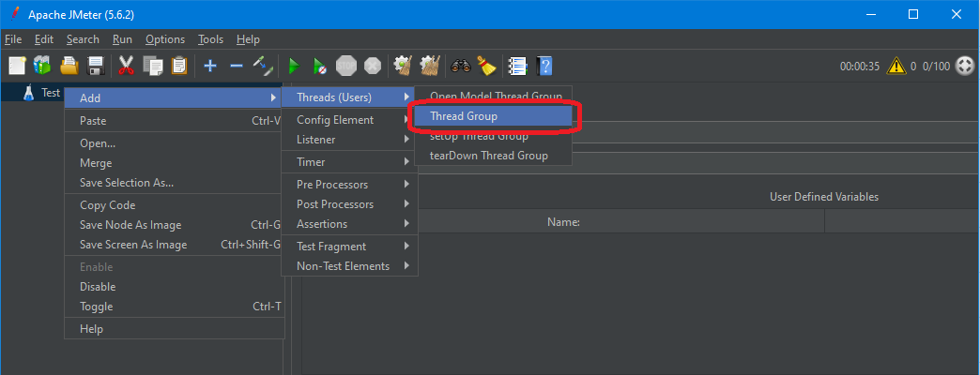The height and width of the screenshot is (375, 980).
Task: Expand the Post Processors submenu
Action: coord(349,204)
